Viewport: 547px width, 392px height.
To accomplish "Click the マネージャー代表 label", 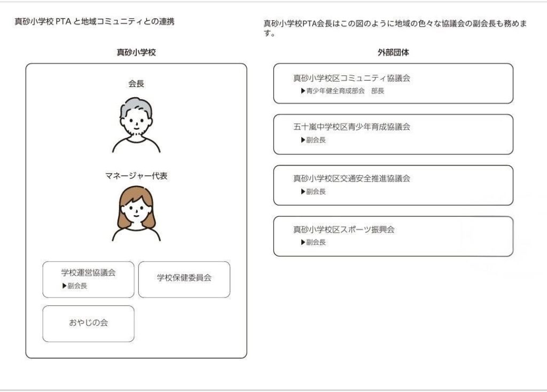I will (x=136, y=176).
